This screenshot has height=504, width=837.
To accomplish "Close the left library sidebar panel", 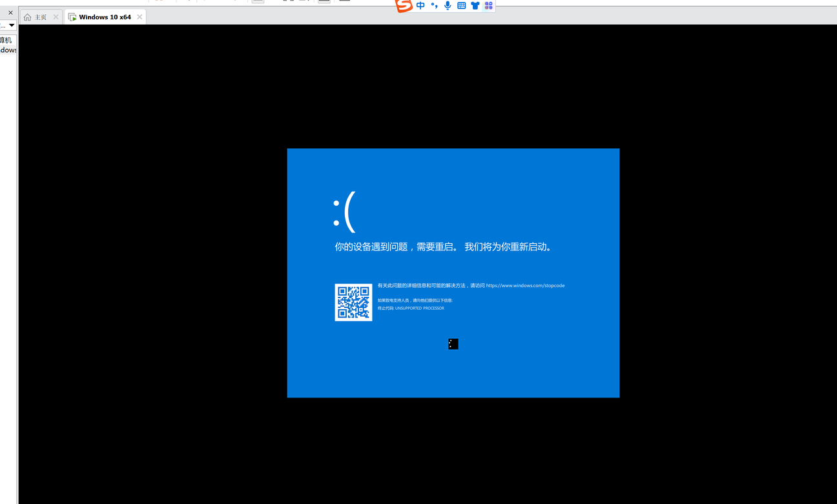I will point(10,13).
